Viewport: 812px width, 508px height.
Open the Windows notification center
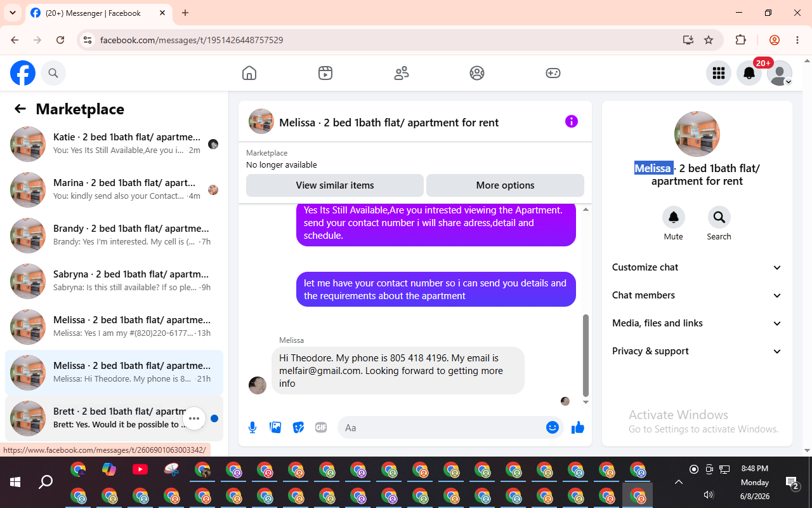tap(792, 483)
